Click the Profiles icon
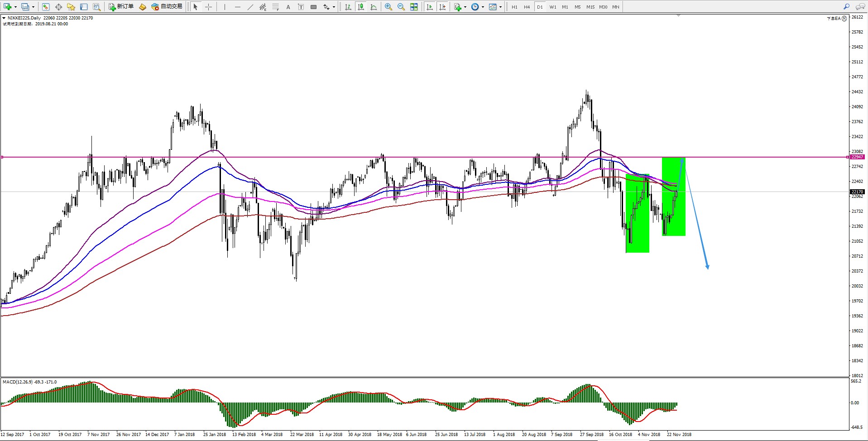868x441 pixels. coord(25,7)
